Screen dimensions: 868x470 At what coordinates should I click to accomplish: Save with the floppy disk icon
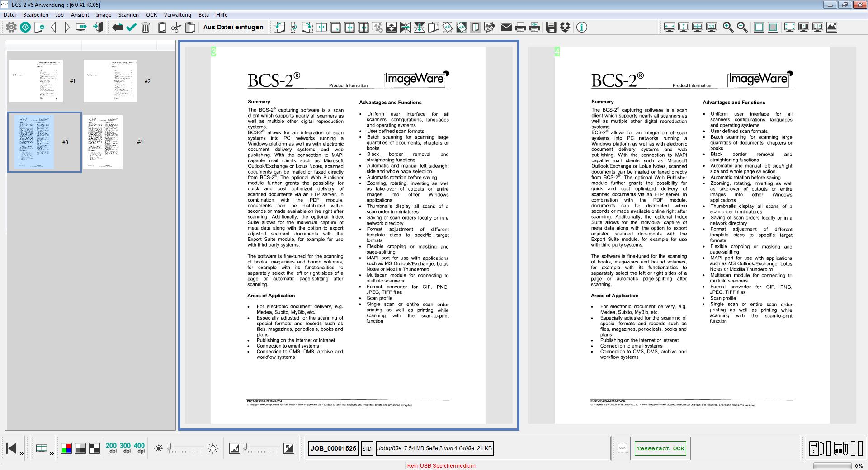(x=551, y=27)
